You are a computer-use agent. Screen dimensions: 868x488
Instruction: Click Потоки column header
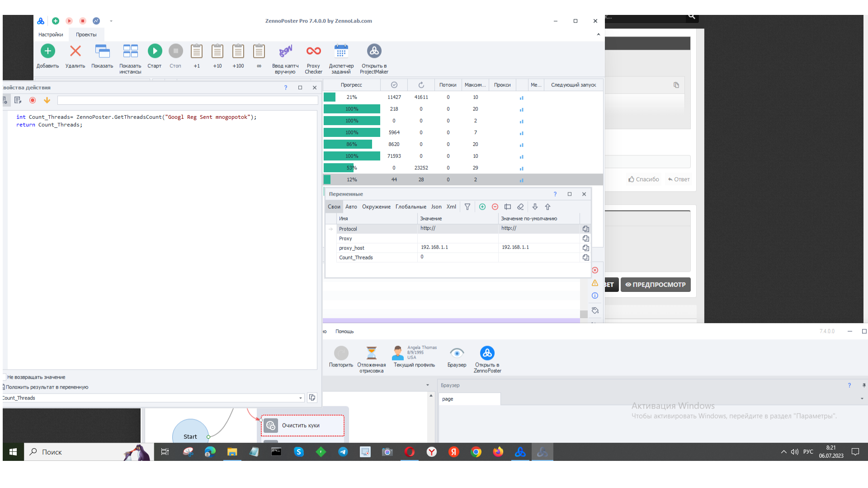tap(448, 85)
